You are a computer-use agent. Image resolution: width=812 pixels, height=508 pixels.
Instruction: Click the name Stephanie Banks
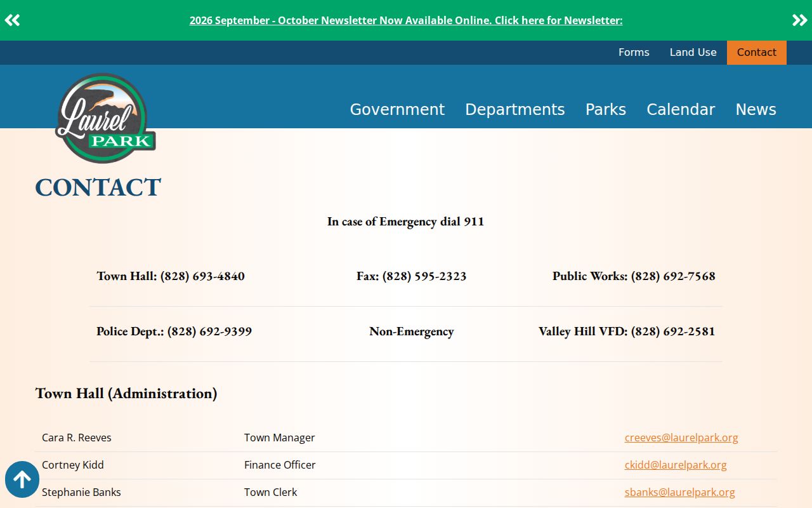(81, 492)
